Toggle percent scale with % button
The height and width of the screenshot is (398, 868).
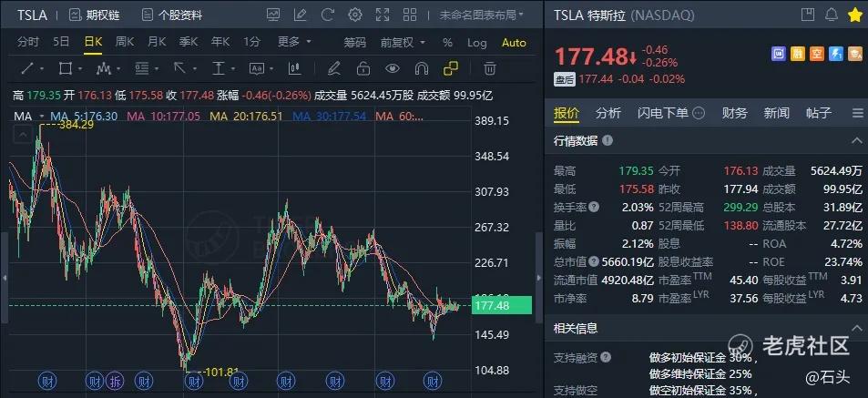[447, 43]
